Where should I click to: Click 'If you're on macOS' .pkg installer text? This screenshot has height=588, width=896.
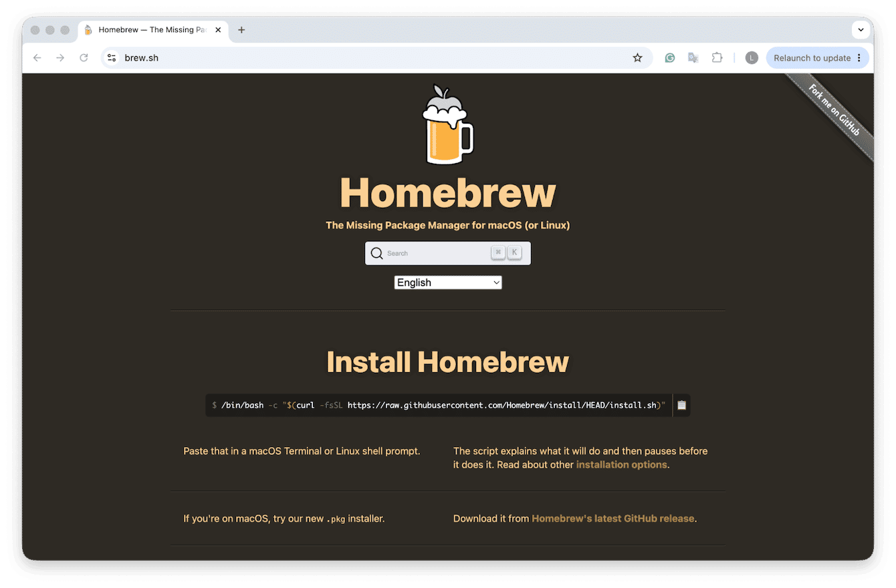[284, 519]
